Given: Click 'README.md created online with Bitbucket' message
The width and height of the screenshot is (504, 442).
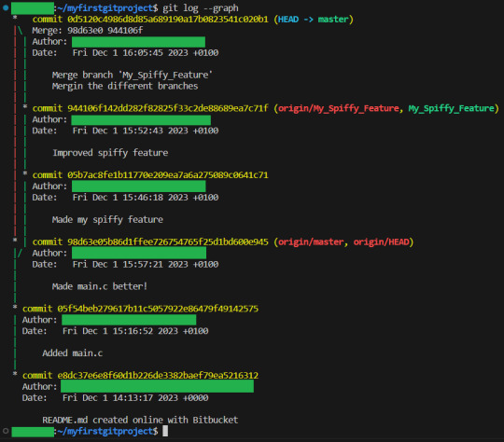Looking at the screenshot, I should (x=140, y=421).
